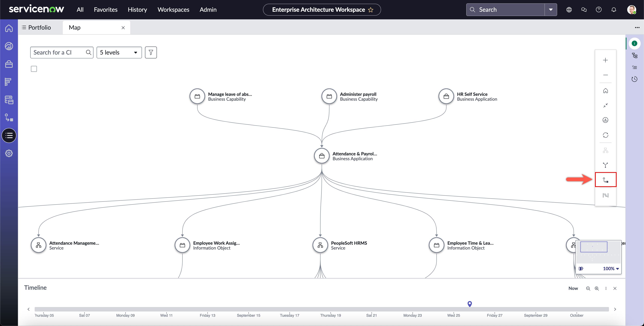Focus the Search for a CI field
Screen dimensions: 644x326
(62, 52)
